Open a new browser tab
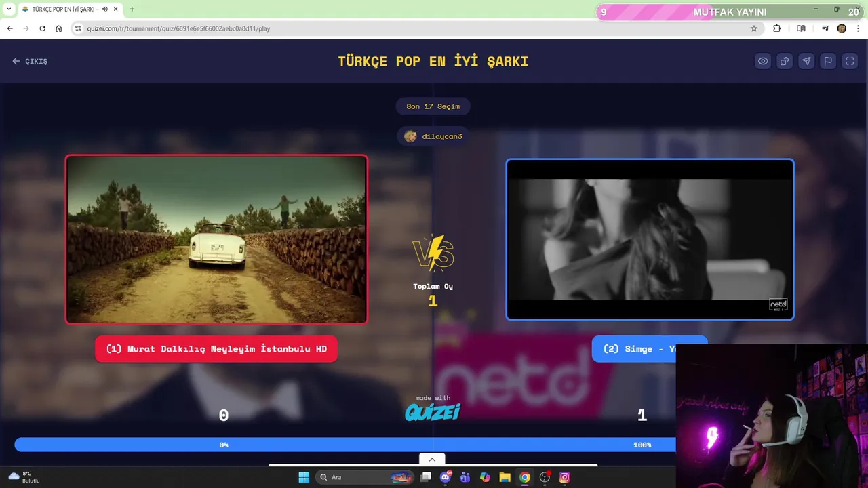Image resolution: width=868 pixels, height=488 pixels. (x=132, y=9)
